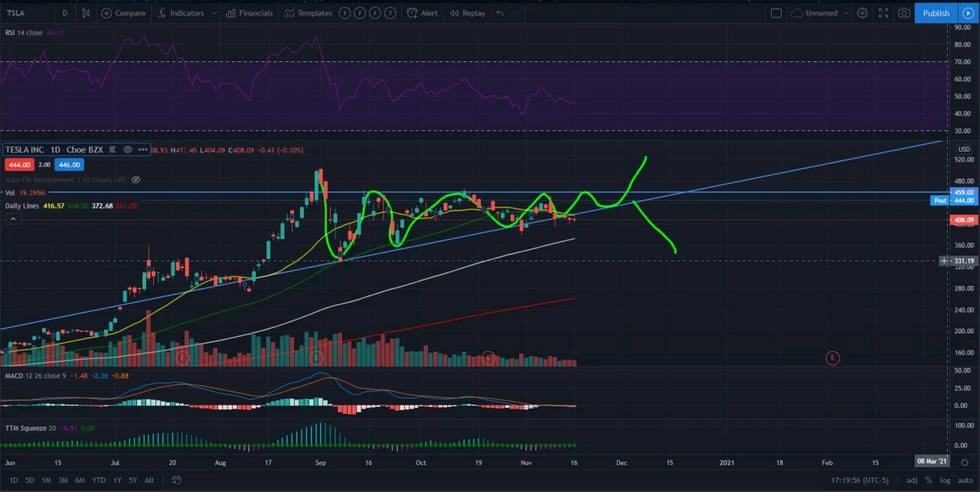Click the Compare symbol button
980x492 pixels.
click(123, 13)
